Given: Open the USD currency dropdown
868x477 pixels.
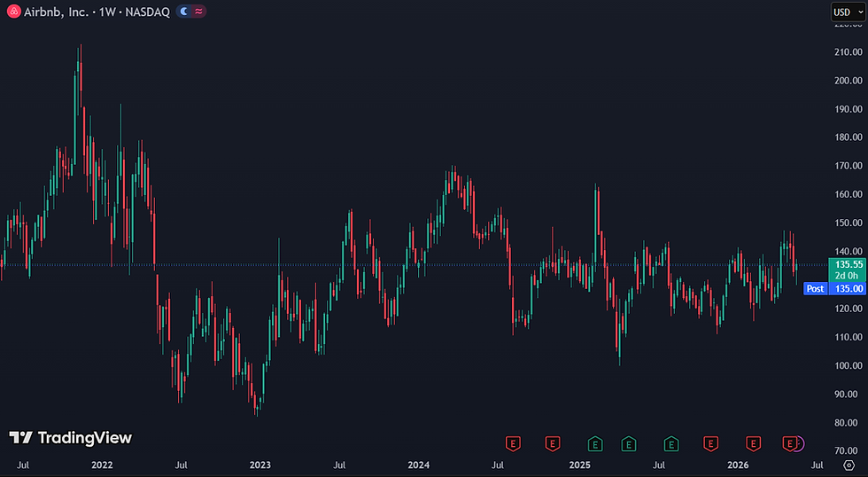Looking at the screenshot, I should [849, 12].
